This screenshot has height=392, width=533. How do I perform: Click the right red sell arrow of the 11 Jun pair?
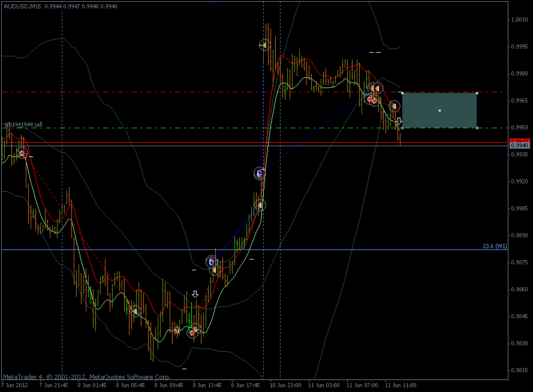pyautogui.click(x=375, y=101)
